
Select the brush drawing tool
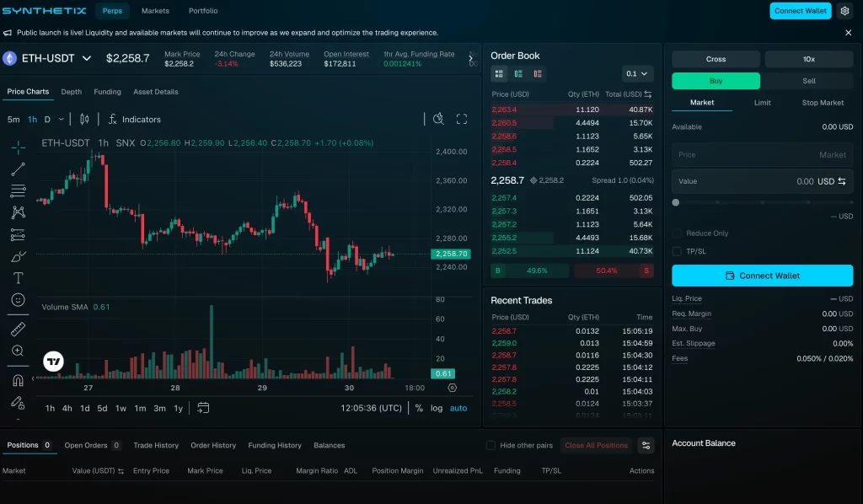[19, 256]
